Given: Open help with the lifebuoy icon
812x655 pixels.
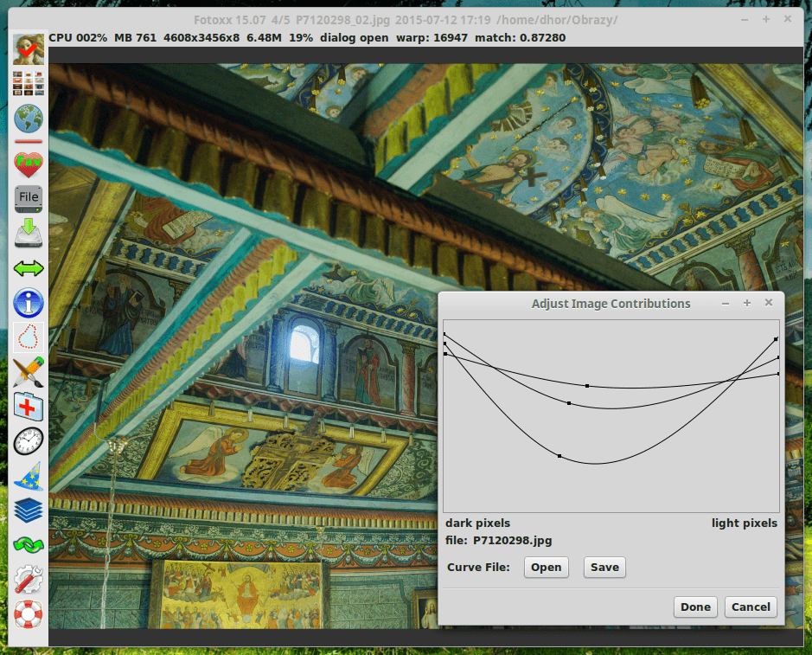Looking at the screenshot, I should (29, 613).
